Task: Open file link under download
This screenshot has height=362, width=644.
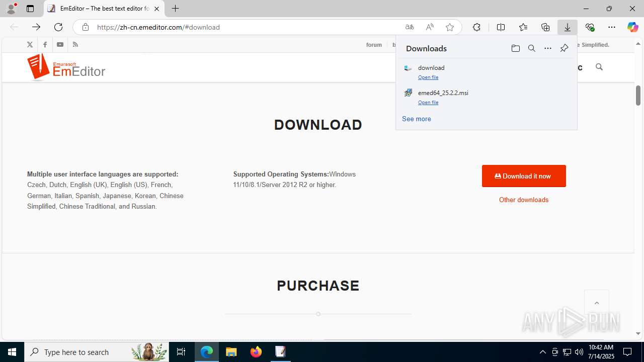Action: (428, 77)
